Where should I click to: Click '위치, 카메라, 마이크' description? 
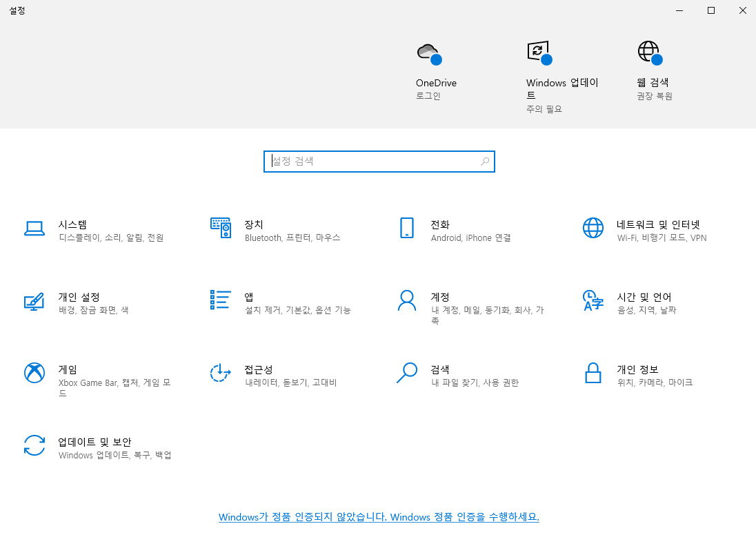(655, 382)
